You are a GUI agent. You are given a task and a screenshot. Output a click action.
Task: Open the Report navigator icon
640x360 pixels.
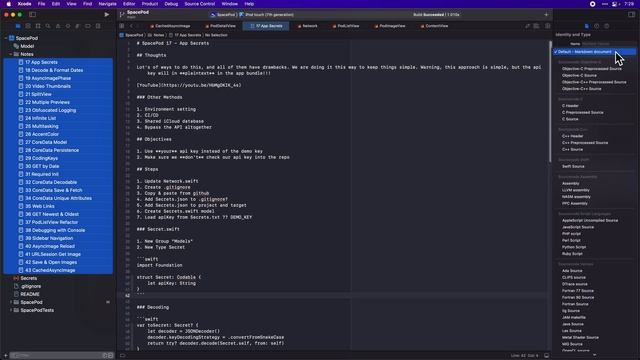(x=98, y=26)
